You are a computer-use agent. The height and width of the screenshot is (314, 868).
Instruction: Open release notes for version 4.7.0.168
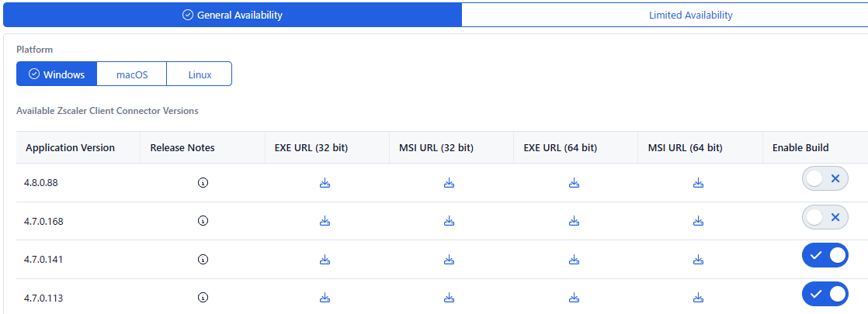click(x=203, y=221)
